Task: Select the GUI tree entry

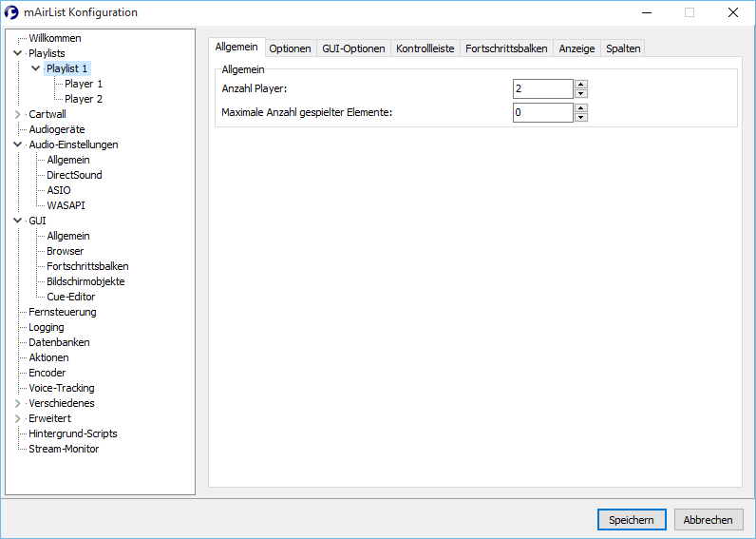Action: (x=37, y=221)
